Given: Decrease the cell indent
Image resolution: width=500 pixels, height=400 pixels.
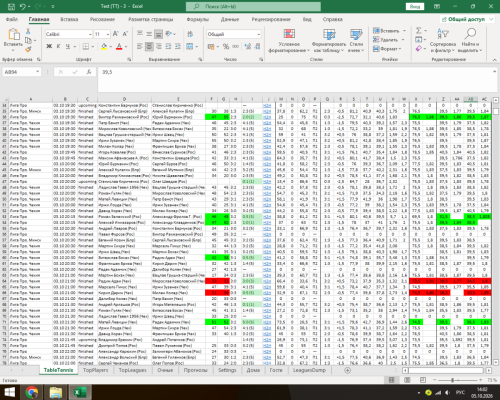Looking at the screenshot, I should 168,46.
